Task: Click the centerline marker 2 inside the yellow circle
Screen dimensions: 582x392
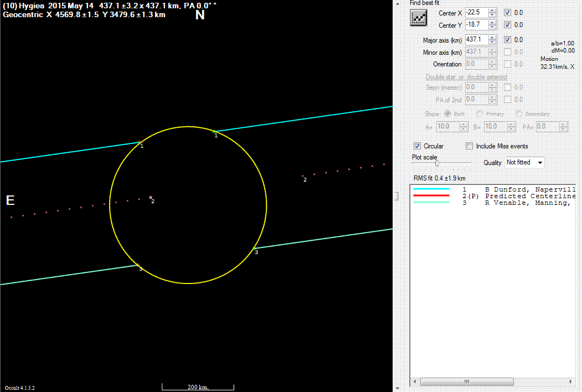Action: (151, 198)
